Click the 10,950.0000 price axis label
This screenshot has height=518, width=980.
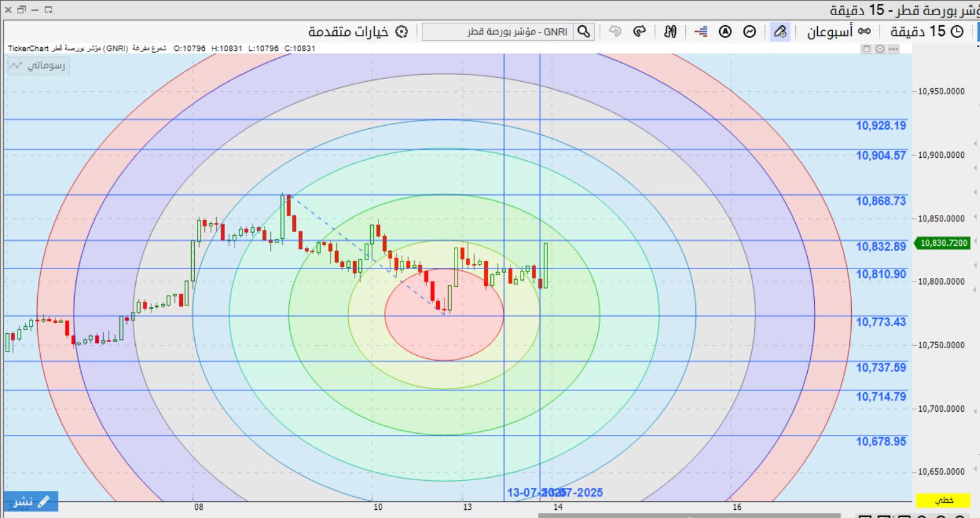(x=941, y=91)
